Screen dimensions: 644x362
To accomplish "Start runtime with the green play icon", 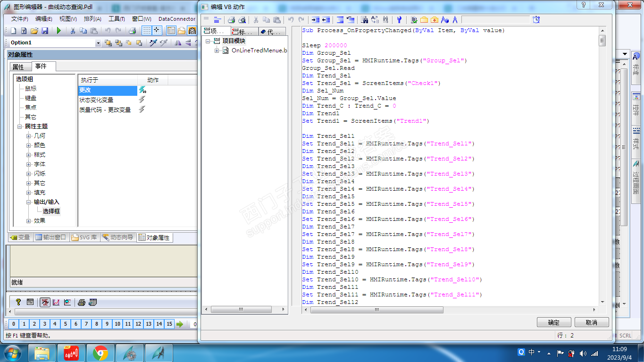I will [x=59, y=31].
